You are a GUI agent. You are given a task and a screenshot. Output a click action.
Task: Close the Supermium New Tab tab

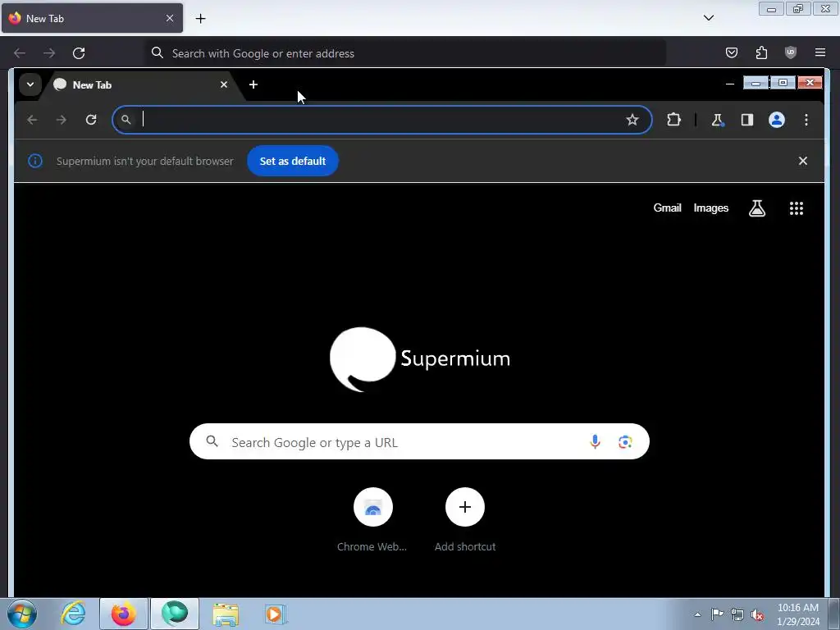tap(224, 84)
